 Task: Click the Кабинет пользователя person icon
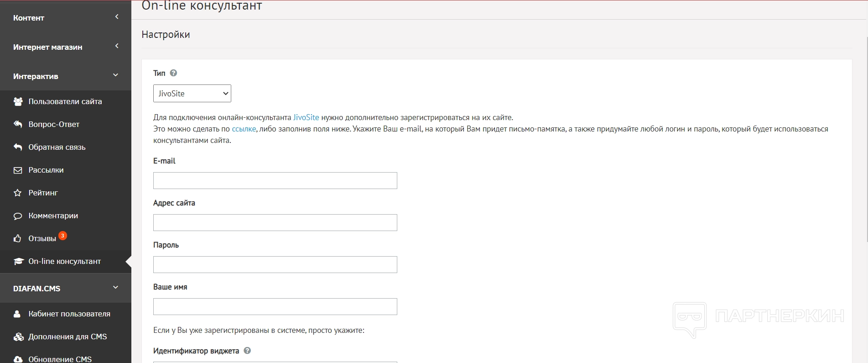click(x=17, y=314)
